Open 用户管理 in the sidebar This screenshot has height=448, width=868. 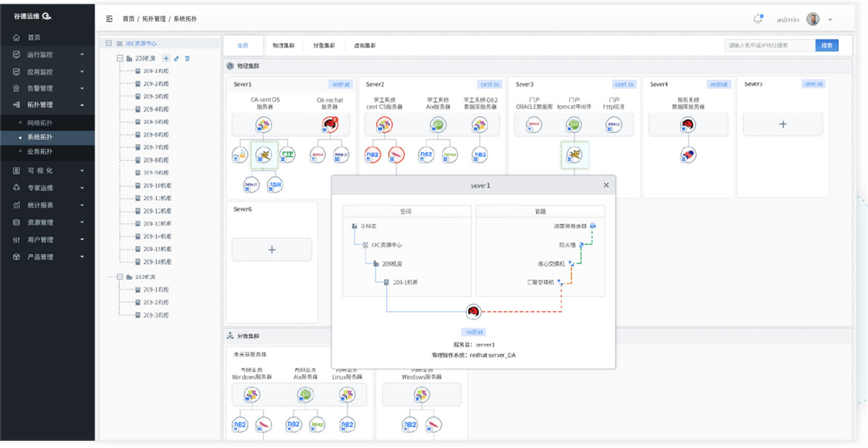pyautogui.click(x=47, y=240)
